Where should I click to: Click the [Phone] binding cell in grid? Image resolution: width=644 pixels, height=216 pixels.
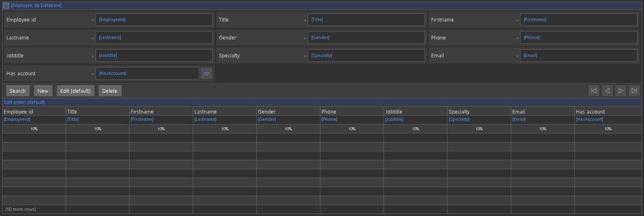click(352, 120)
